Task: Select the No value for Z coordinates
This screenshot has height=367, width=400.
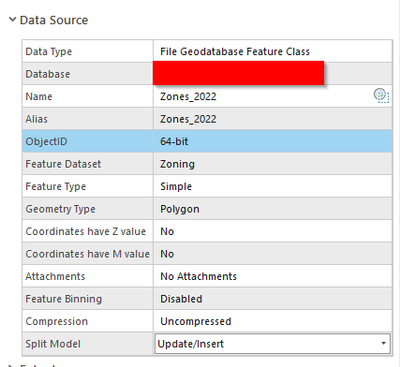Action: [167, 231]
